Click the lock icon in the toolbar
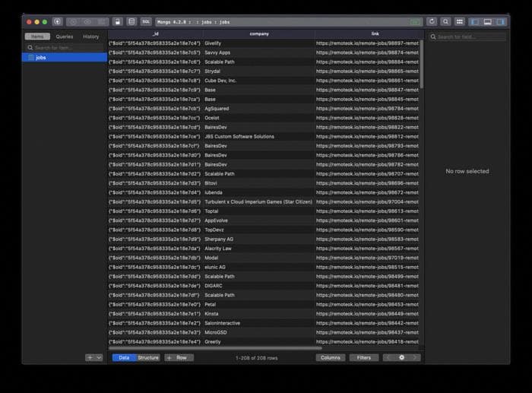Viewport: 532px width, 393px height. (x=117, y=22)
